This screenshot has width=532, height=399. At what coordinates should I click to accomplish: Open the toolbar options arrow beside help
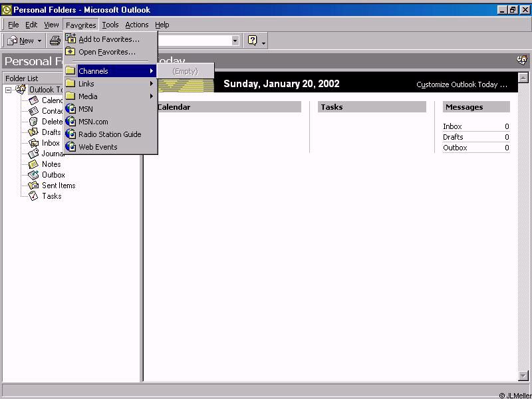pyautogui.click(x=263, y=43)
